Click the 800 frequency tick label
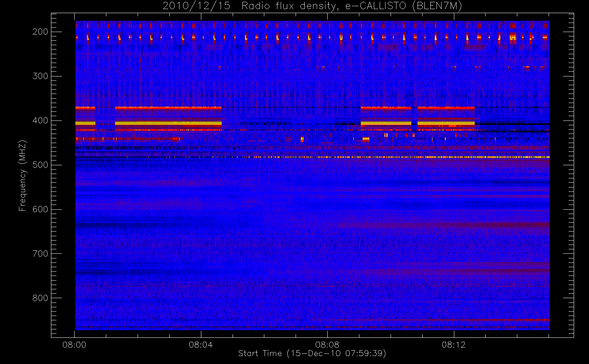This screenshot has width=589, height=364. pyautogui.click(x=40, y=298)
